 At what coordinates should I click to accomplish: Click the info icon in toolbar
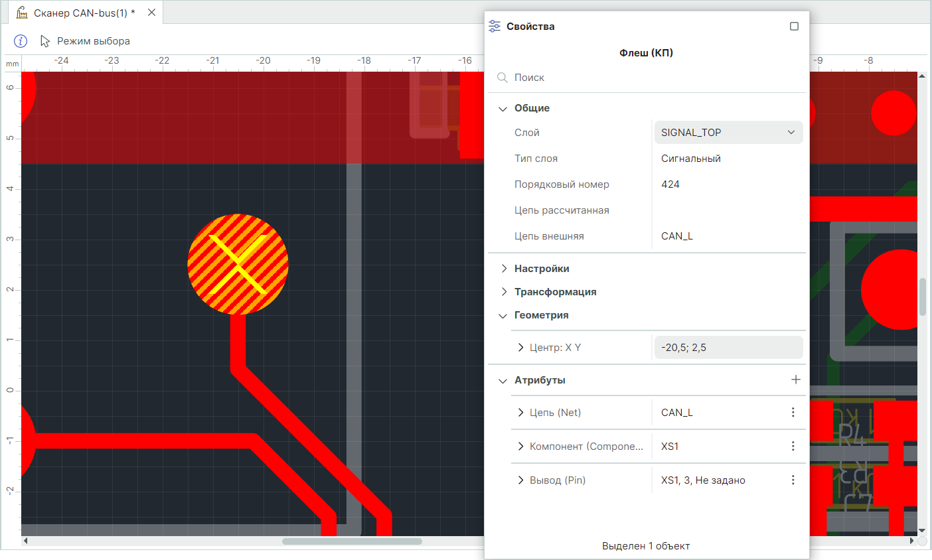(x=21, y=41)
